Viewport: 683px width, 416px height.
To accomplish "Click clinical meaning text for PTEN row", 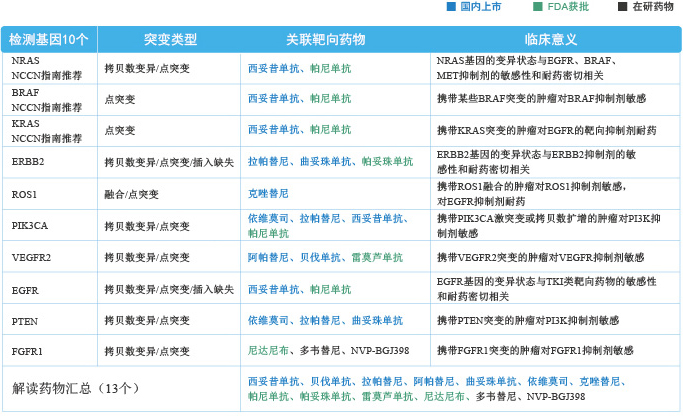I will click(528, 320).
